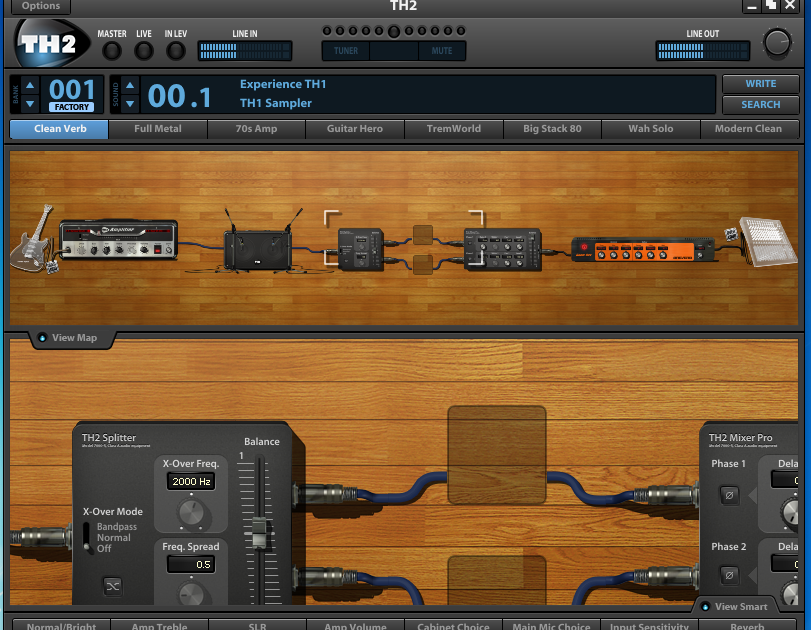Screen dimensions: 811x630
Task: Select the mixer module in the rig chain
Action: click(503, 249)
